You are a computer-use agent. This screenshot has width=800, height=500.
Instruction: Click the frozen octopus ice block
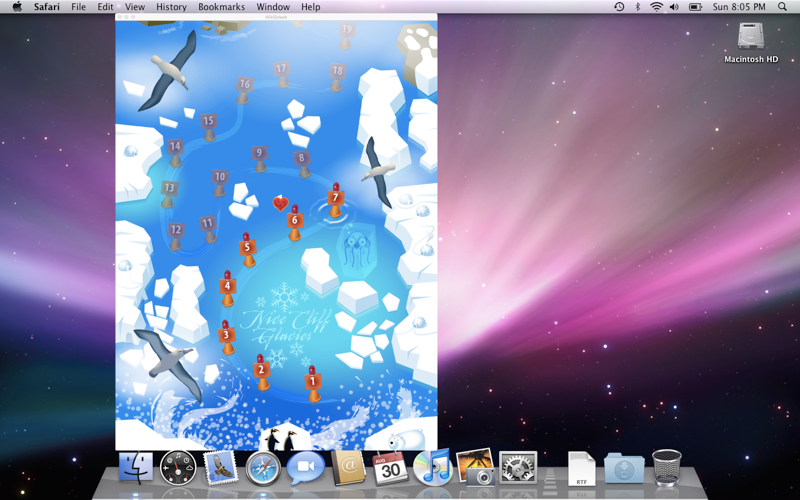[357, 250]
